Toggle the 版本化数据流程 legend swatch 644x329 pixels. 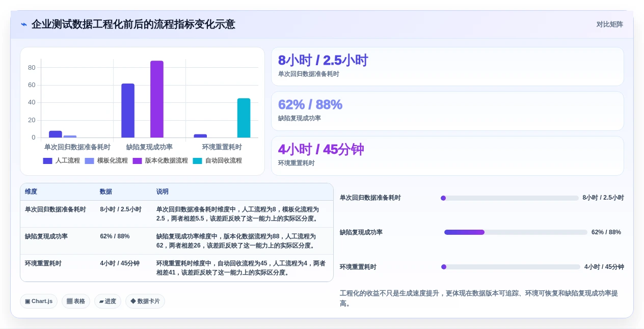[x=137, y=160]
